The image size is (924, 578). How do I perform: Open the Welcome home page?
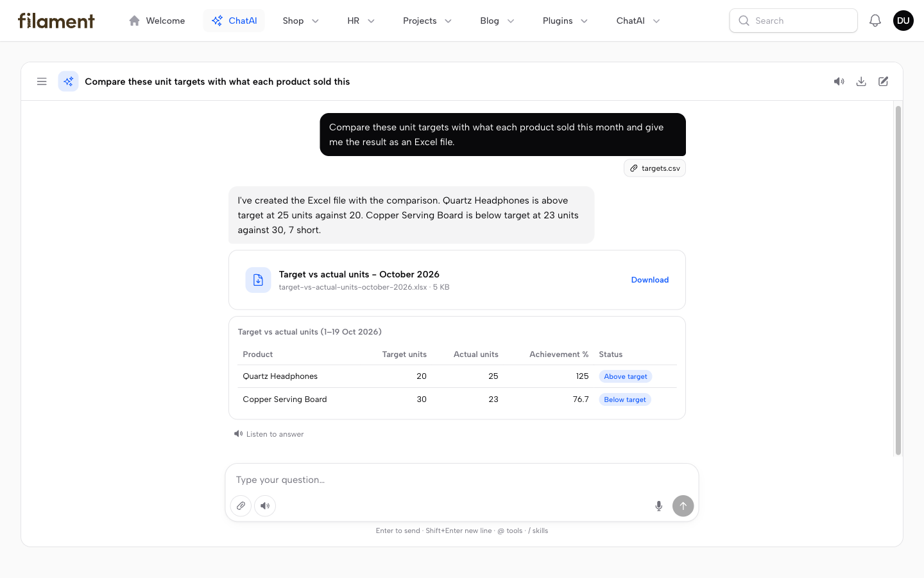click(x=157, y=21)
